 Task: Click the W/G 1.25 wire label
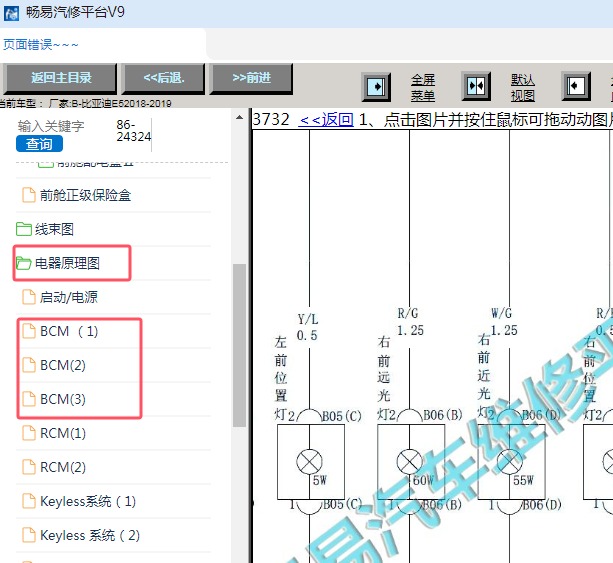pyautogui.click(x=504, y=322)
